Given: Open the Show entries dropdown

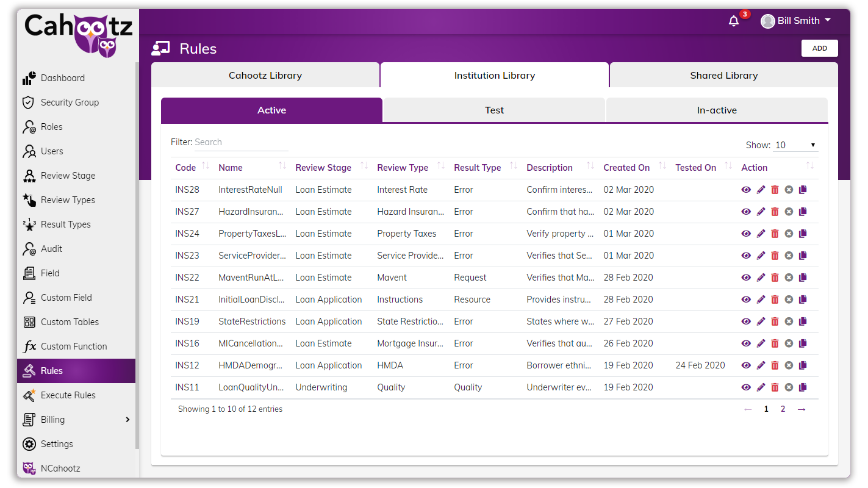Looking at the screenshot, I should (x=795, y=145).
